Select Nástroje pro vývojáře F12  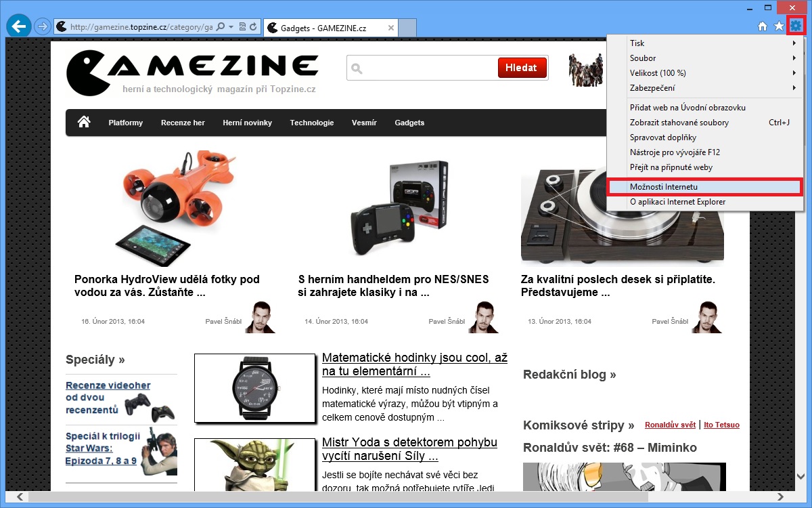click(x=705, y=152)
